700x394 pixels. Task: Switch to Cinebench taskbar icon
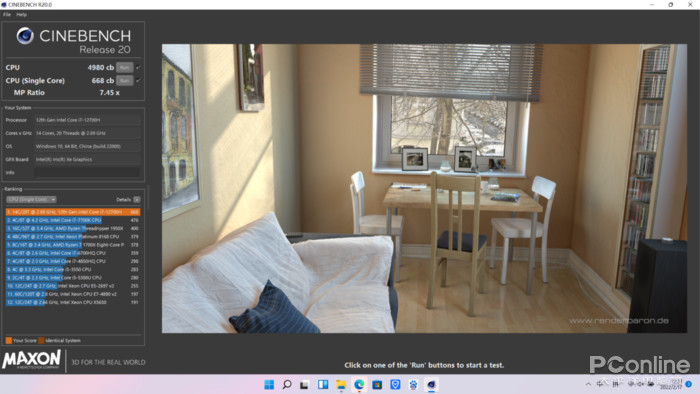[431, 384]
